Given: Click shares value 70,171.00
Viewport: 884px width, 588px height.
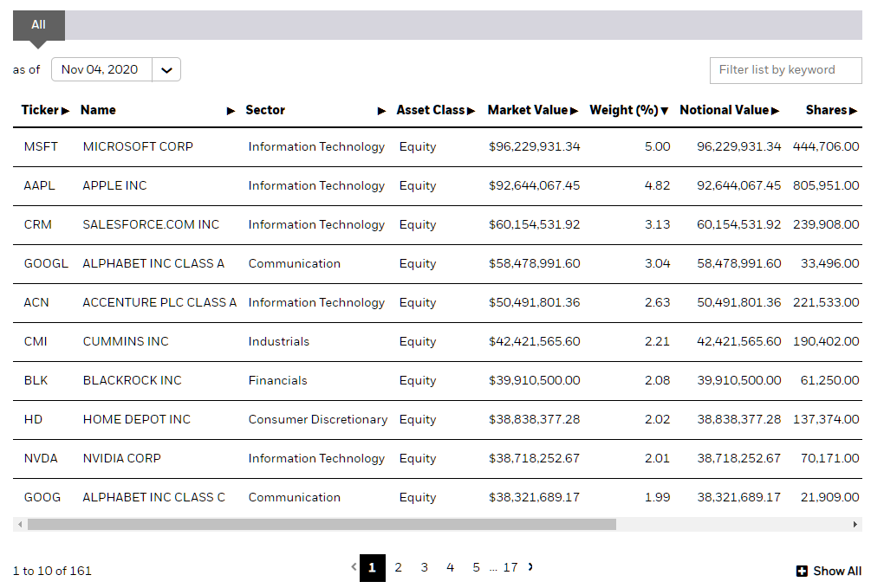Looking at the screenshot, I should point(830,458).
